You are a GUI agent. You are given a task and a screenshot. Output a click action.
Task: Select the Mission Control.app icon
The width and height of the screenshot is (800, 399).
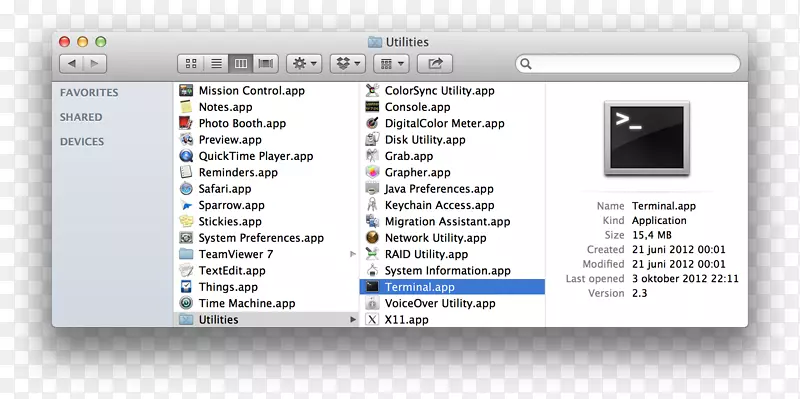[x=186, y=91]
